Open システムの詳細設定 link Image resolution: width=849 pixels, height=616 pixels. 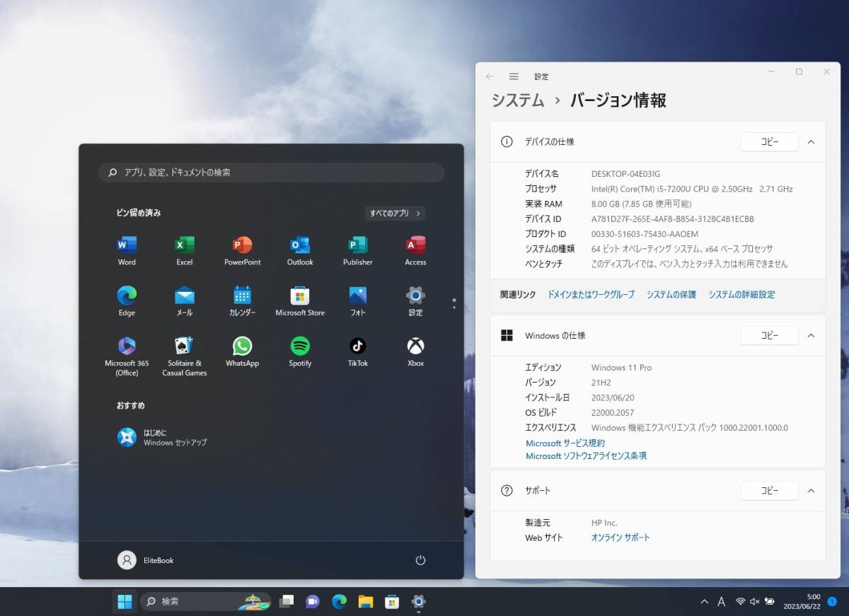tap(741, 294)
